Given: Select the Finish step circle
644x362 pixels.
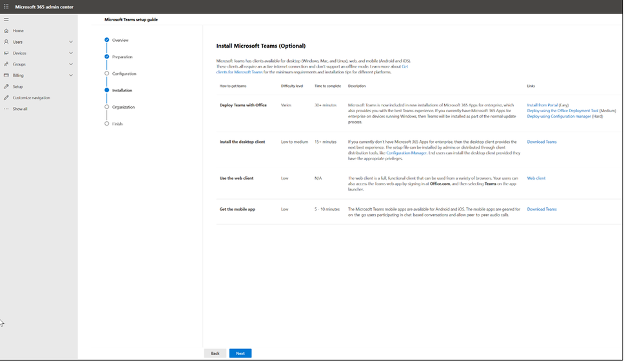Looking at the screenshot, I should pos(107,124).
